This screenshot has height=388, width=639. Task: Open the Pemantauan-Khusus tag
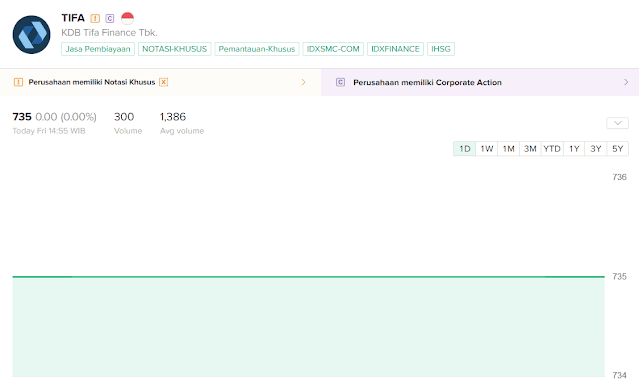pyautogui.click(x=257, y=49)
